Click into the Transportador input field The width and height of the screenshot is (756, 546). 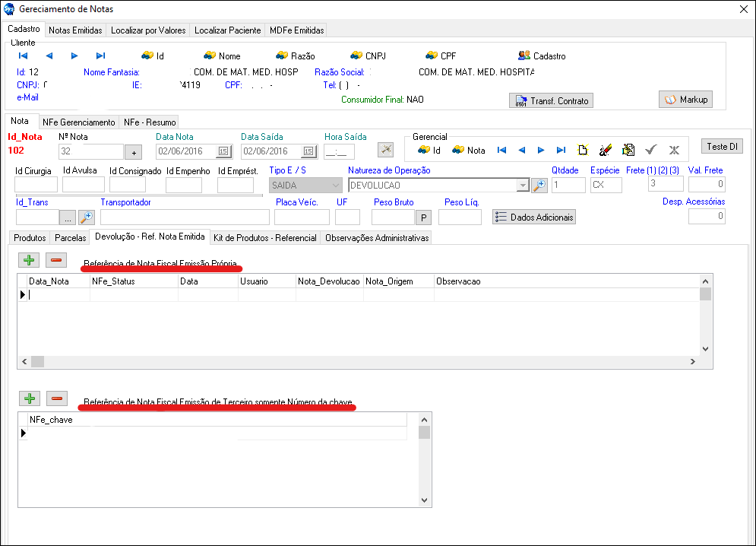click(185, 217)
